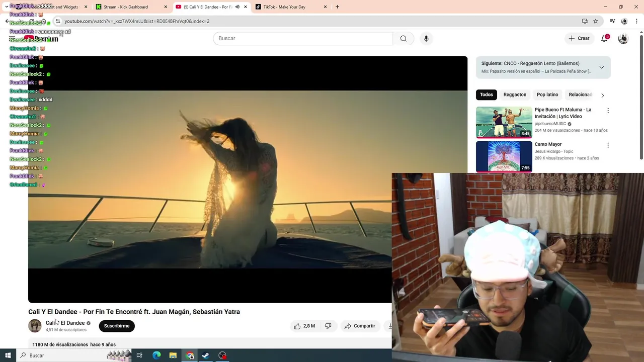
Task: Launch Microsoft Edge from taskbar
Action: [x=156, y=355]
